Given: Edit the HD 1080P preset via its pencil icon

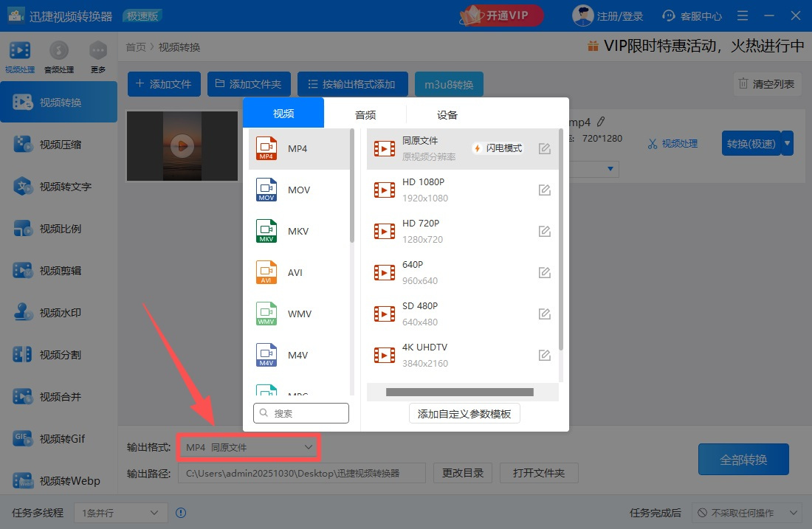Looking at the screenshot, I should [544, 190].
